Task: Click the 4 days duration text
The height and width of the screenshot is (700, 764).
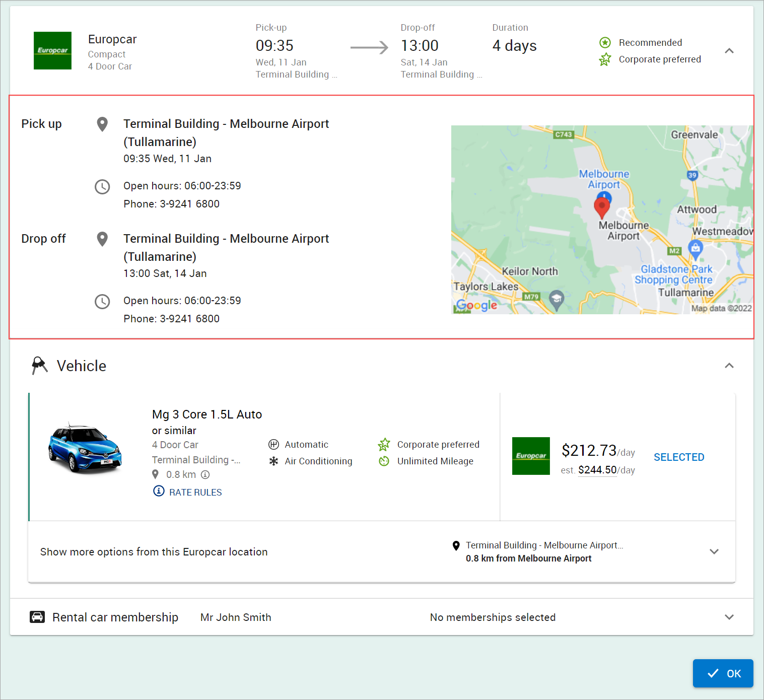Action: [x=514, y=46]
